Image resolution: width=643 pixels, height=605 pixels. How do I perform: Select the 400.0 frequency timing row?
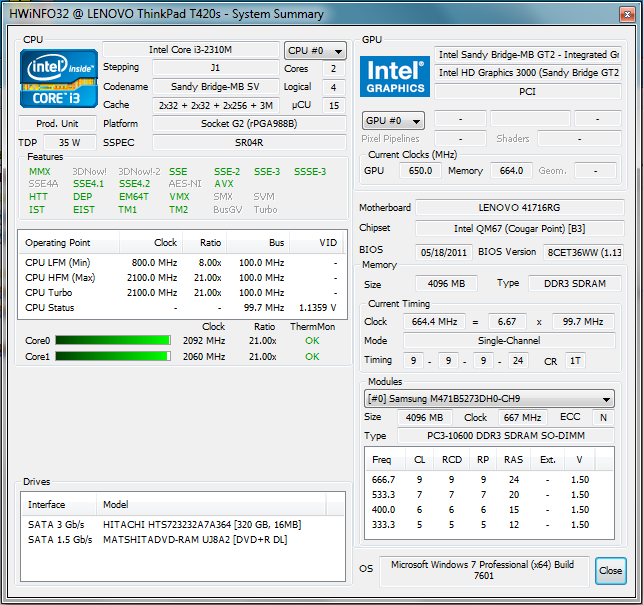(489, 509)
